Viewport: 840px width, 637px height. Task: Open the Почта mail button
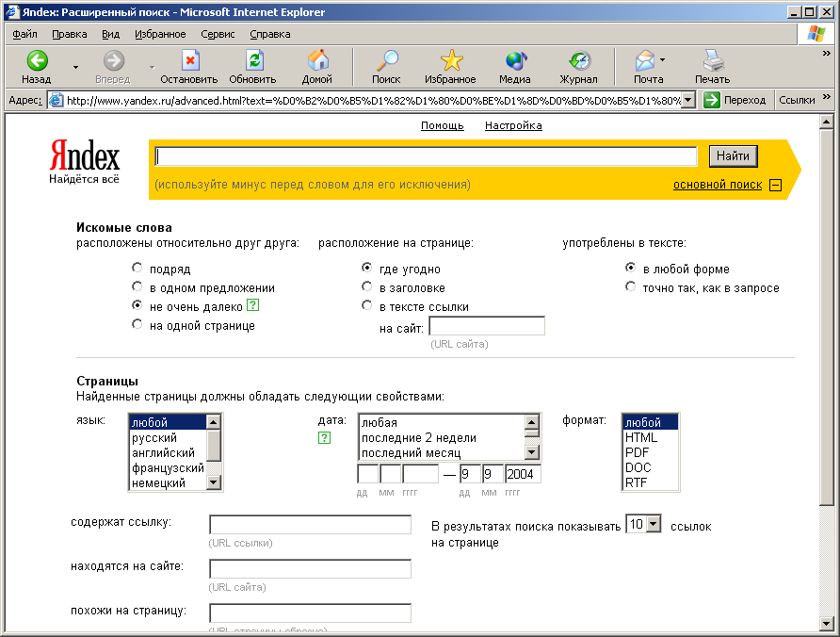pyautogui.click(x=645, y=67)
